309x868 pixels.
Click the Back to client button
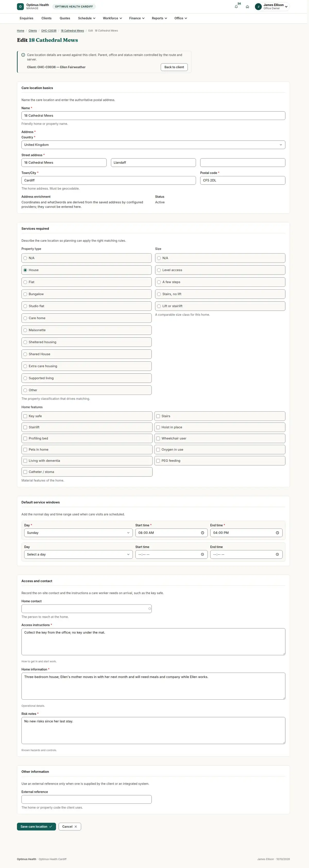click(x=174, y=67)
